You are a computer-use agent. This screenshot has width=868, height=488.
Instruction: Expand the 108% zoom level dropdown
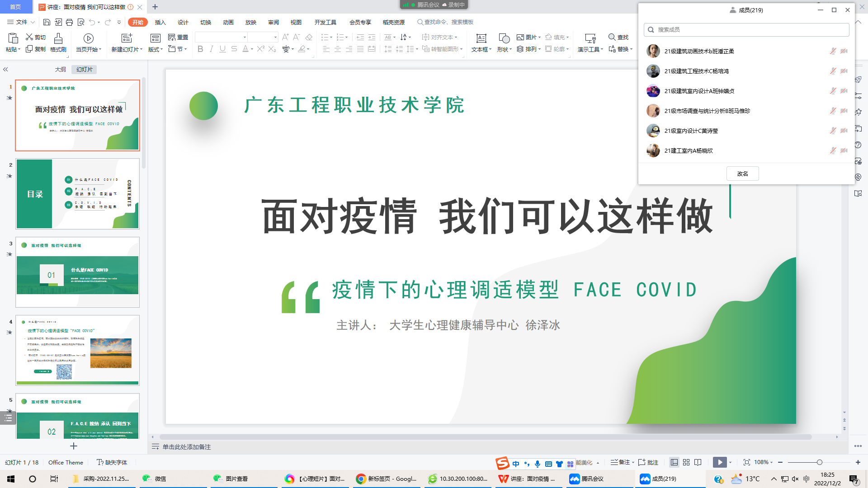pyautogui.click(x=771, y=462)
